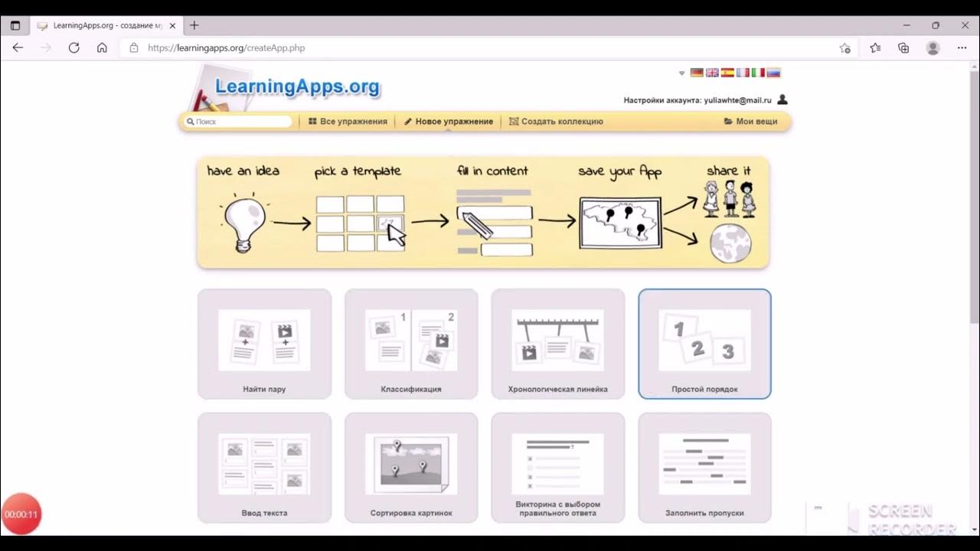Open the Найти пару template

(264, 344)
